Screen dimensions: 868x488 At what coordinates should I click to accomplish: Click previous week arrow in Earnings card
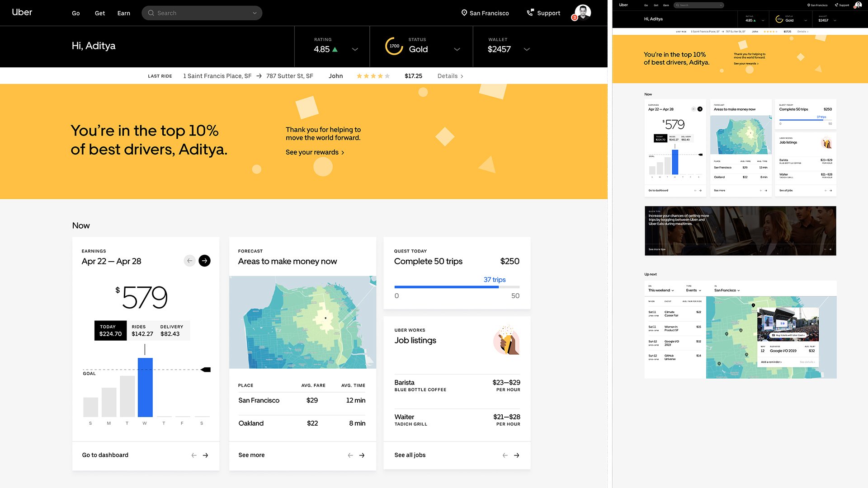click(190, 261)
